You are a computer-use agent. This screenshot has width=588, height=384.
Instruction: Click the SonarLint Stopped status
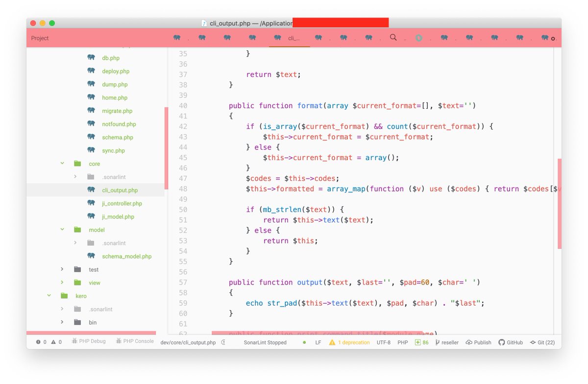tap(265, 342)
